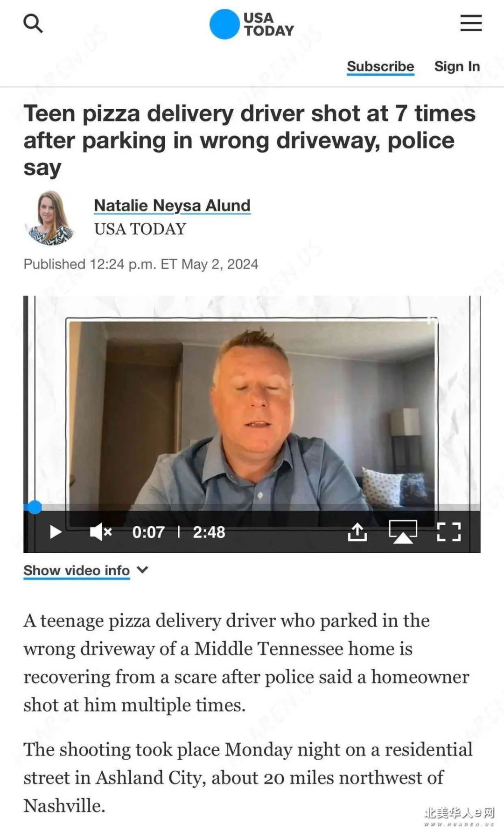Seek to the middle of the video timeline
Screen dimensions: 504x832
pyautogui.click(x=252, y=507)
